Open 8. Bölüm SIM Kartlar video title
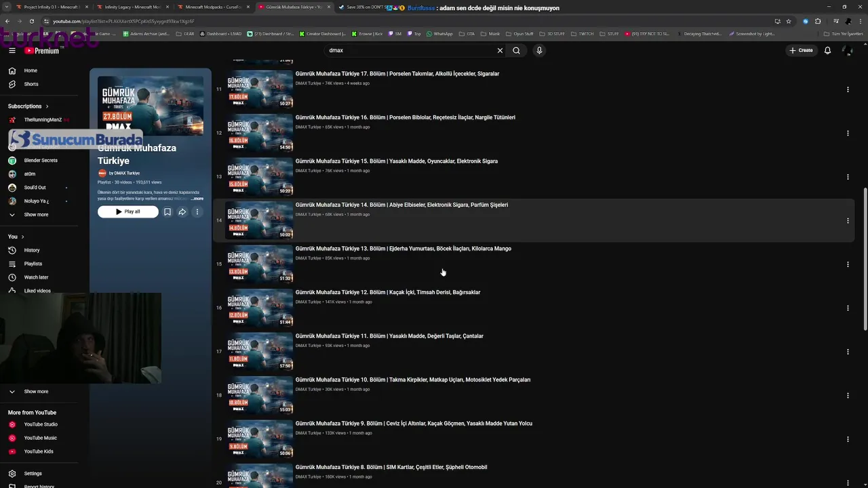 (391, 467)
